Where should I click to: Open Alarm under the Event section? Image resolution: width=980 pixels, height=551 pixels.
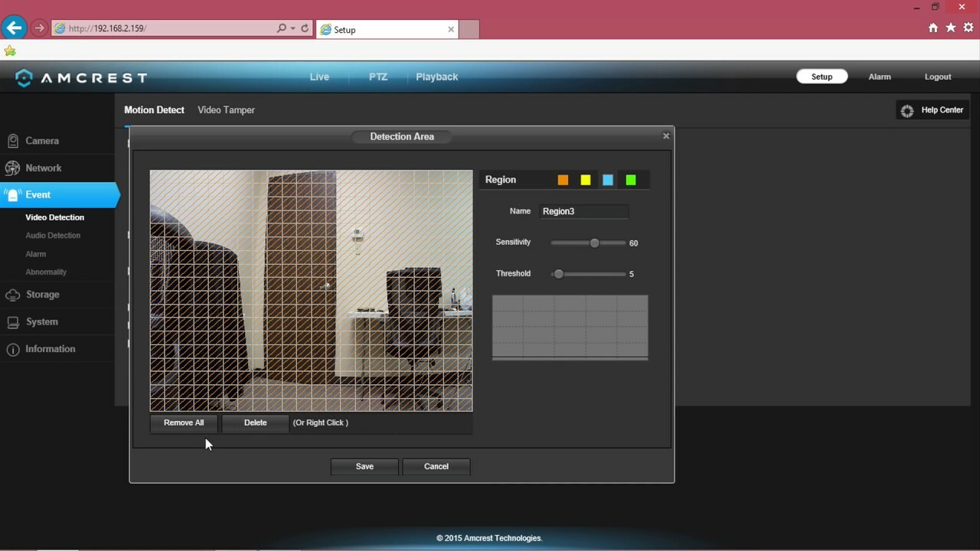click(x=36, y=254)
